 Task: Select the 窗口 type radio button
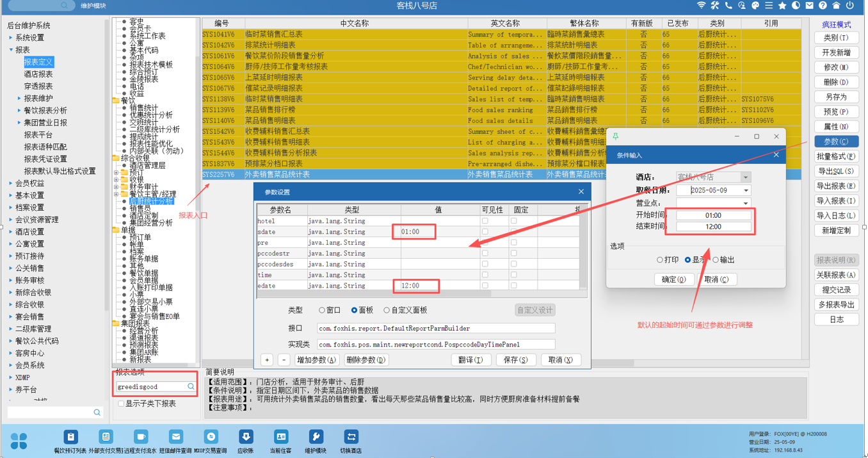322,310
